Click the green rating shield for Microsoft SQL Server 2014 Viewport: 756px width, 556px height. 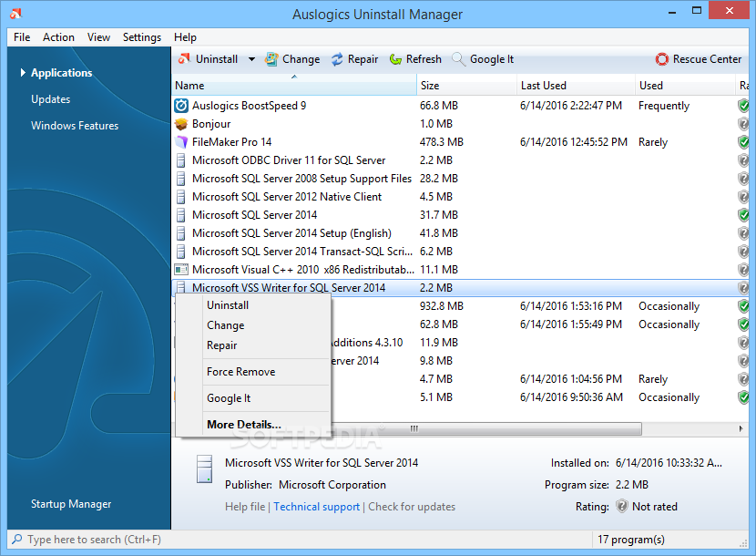coord(743,215)
